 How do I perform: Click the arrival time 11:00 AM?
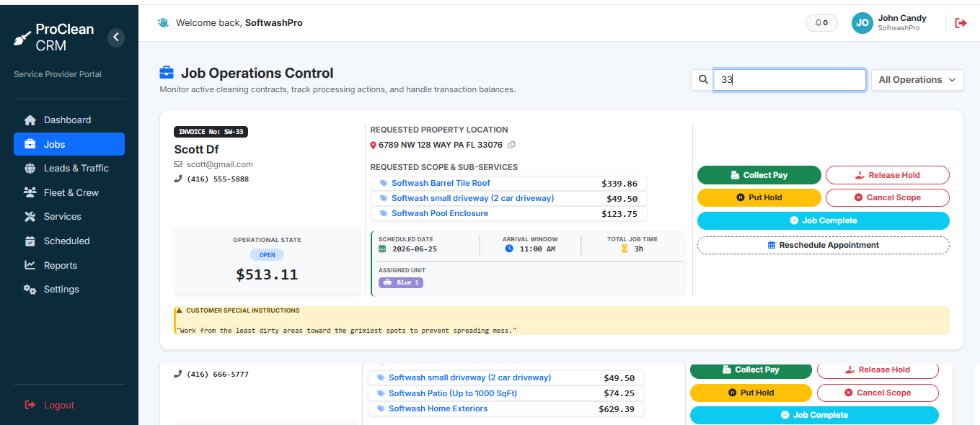[537, 249]
